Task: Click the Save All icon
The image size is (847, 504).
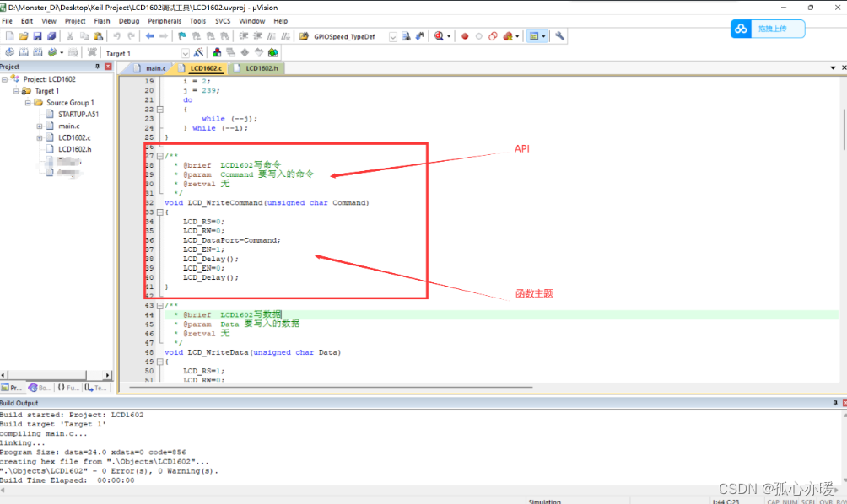Action: [x=51, y=36]
